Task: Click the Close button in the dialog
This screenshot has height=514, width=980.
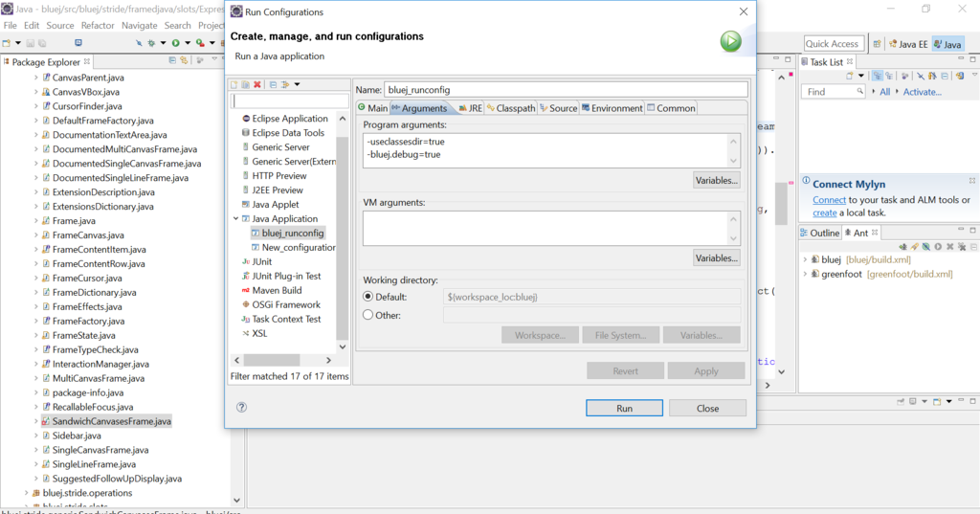Action: 707,408
